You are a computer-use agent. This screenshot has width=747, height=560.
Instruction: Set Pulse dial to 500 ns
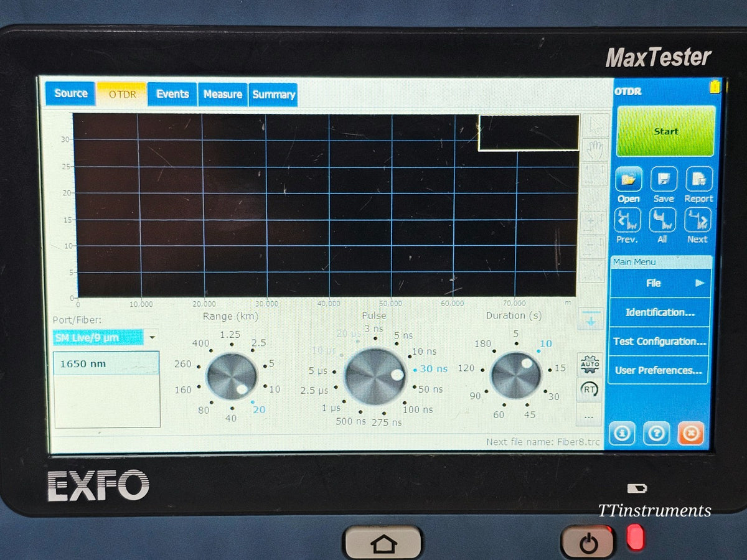point(351,421)
